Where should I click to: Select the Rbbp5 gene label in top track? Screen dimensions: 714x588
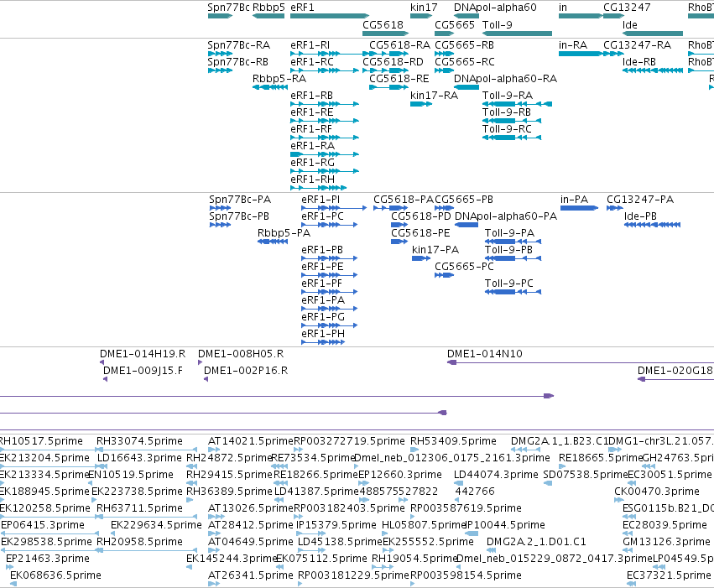coord(268,8)
